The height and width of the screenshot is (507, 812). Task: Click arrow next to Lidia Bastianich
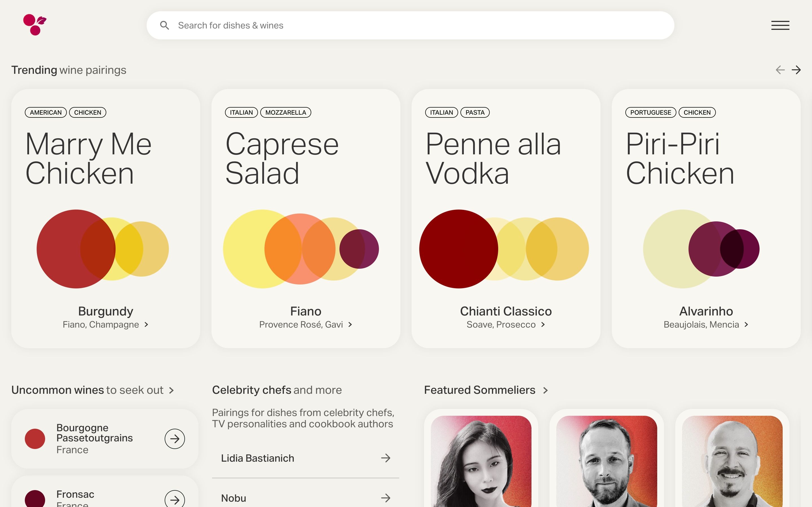[x=385, y=458]
